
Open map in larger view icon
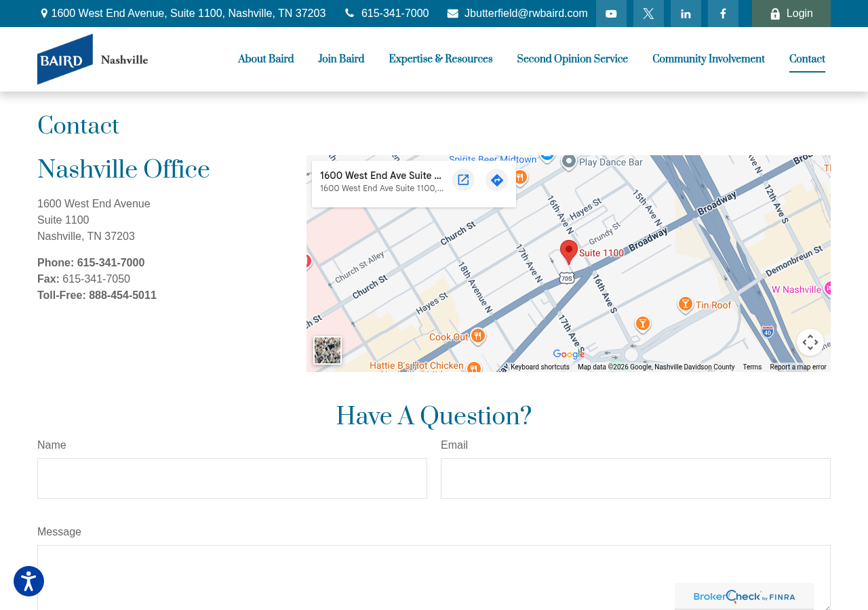463,180
